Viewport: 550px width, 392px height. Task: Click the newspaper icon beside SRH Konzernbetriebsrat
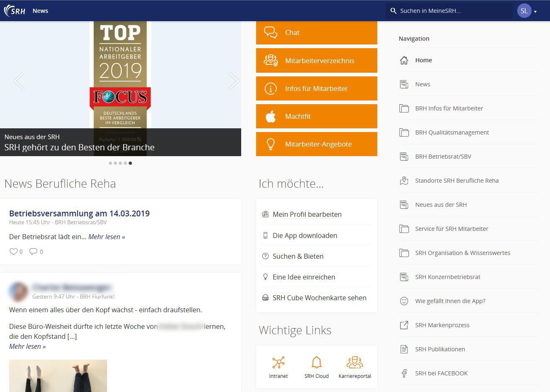coord(404,277)
